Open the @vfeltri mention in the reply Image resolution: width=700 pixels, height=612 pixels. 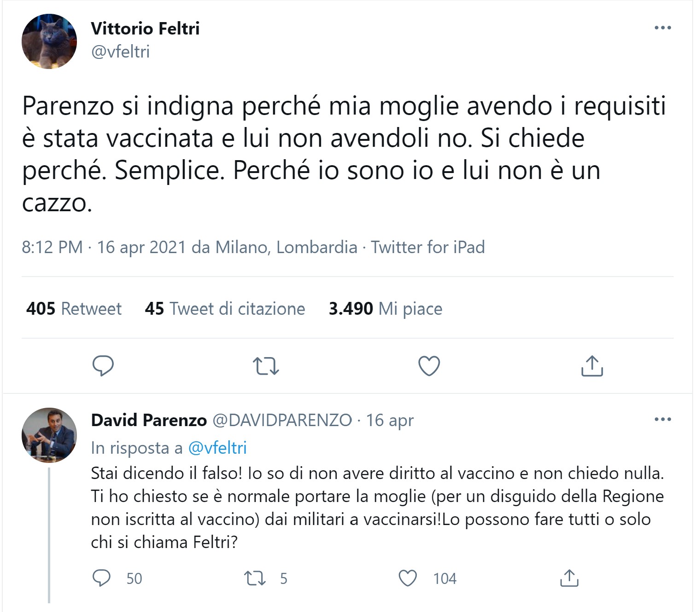click(x=217, y=448)
